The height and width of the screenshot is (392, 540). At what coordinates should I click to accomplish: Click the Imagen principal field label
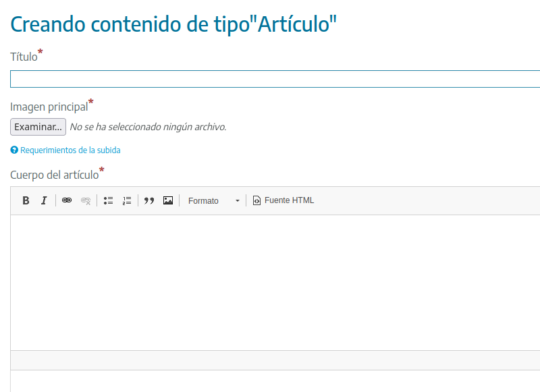(50, 105)
